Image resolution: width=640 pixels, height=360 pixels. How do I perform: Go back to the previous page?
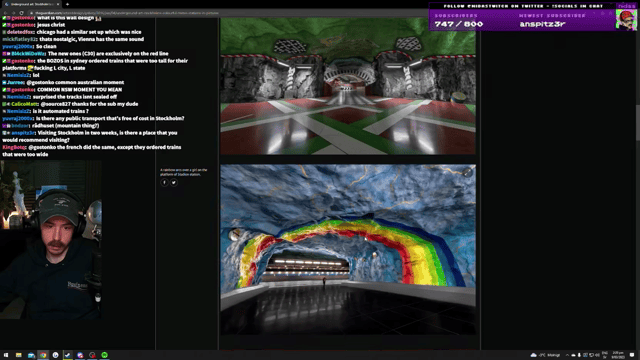pyautogui.click(x=5, y=13)
